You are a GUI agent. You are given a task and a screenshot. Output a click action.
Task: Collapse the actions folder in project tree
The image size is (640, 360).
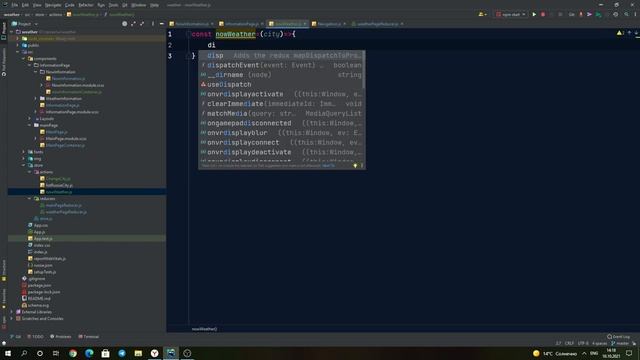tap(30, 172)
